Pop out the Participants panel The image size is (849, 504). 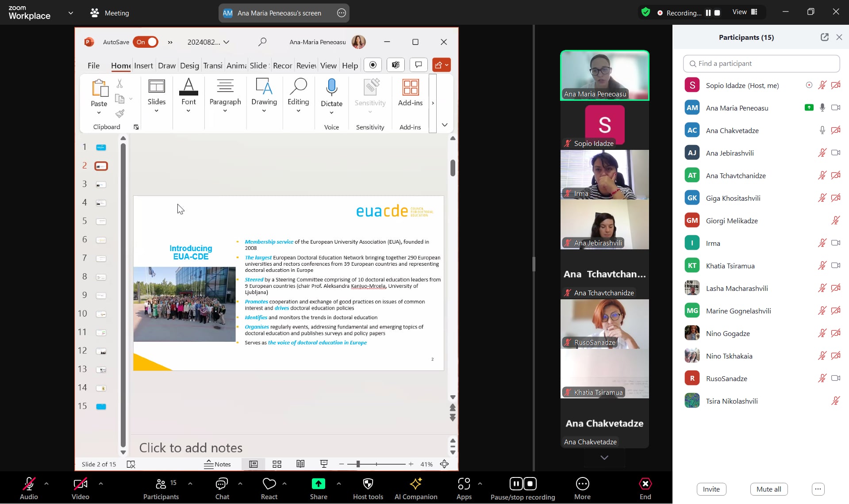(x=825, y=37)
